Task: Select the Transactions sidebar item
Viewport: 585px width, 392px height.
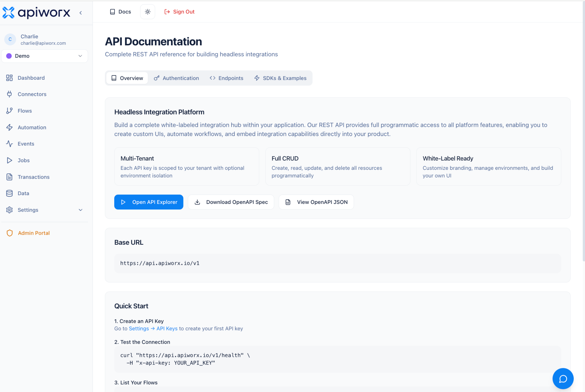Action: [33, 177]
